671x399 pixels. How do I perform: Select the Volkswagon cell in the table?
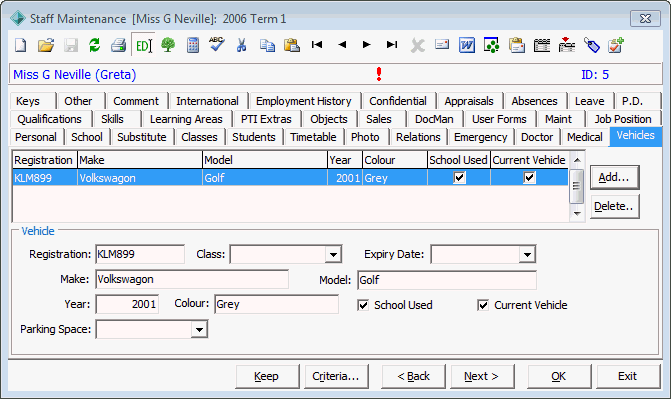(140, 178)
